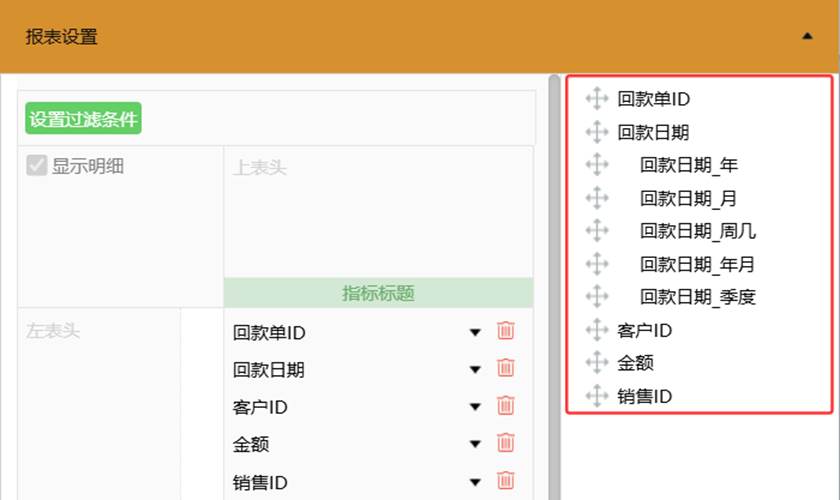
Task: Toggle the 显示明细 checkbox
Action: [36, 166]
